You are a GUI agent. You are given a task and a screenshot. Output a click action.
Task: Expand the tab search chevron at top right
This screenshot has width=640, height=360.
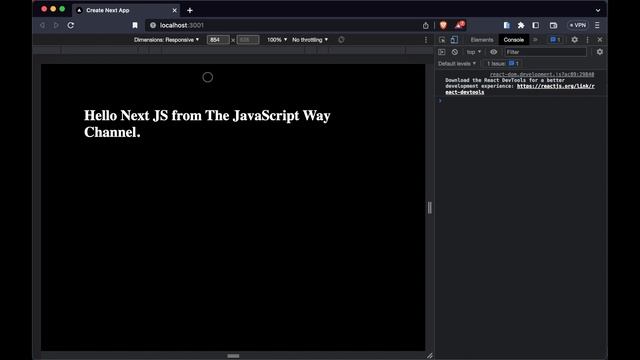pyautogui.click(x=598, y=10)
